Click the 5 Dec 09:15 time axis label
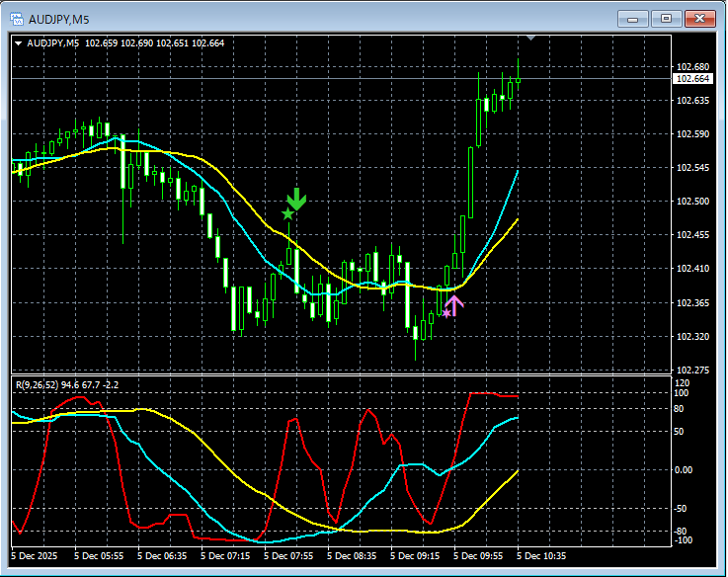728x577 pixels. pos(416,556)
